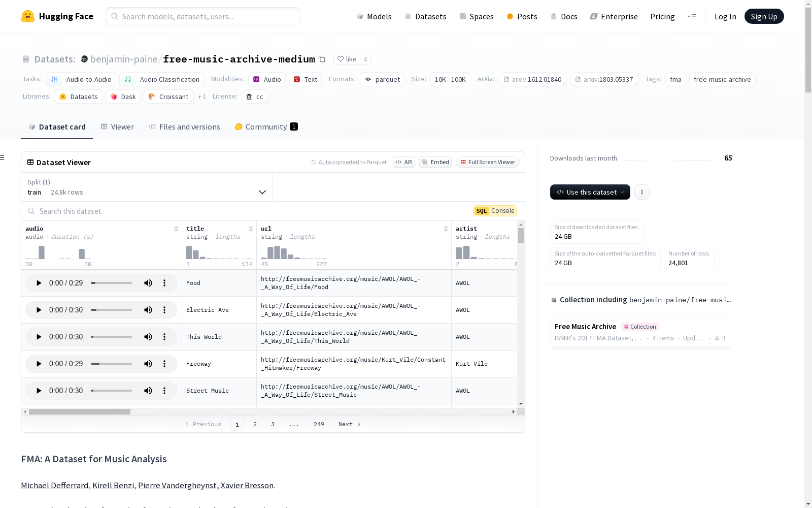Expand the Split train dropdown

[x=147, y=187]
